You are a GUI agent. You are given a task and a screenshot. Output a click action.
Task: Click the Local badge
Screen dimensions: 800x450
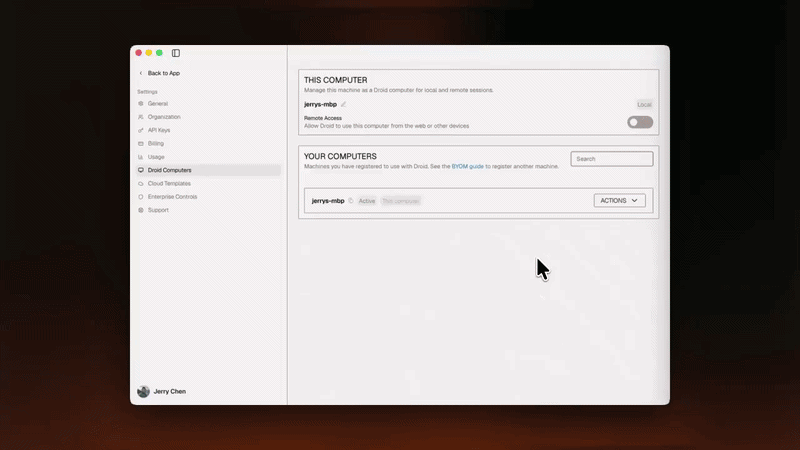644,105
